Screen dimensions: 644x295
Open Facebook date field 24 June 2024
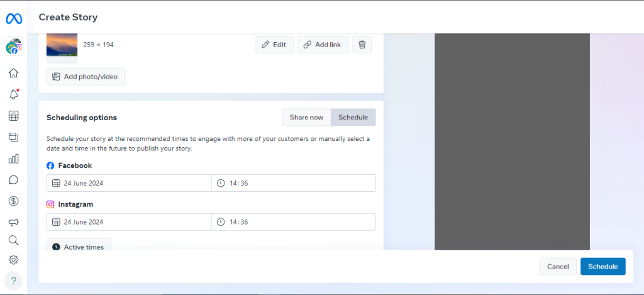(129, 183)
